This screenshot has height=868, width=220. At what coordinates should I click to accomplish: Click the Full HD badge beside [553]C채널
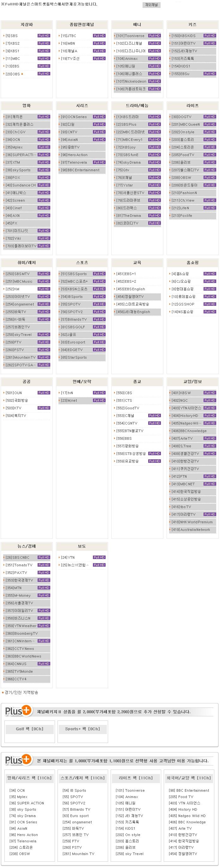coord(154,416)
